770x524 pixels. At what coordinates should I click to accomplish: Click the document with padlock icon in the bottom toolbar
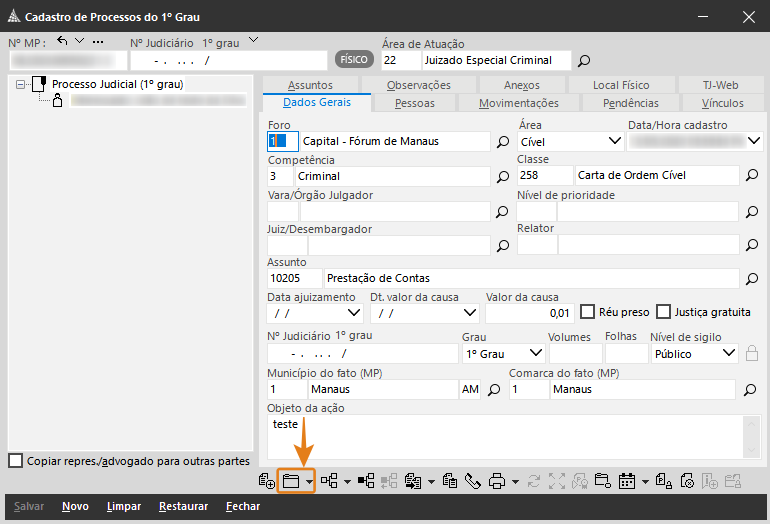[x=664, y=481]
